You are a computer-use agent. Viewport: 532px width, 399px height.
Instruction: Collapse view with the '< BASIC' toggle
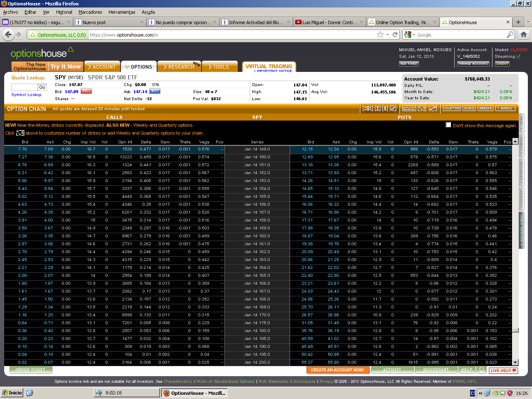pos(505,108)
